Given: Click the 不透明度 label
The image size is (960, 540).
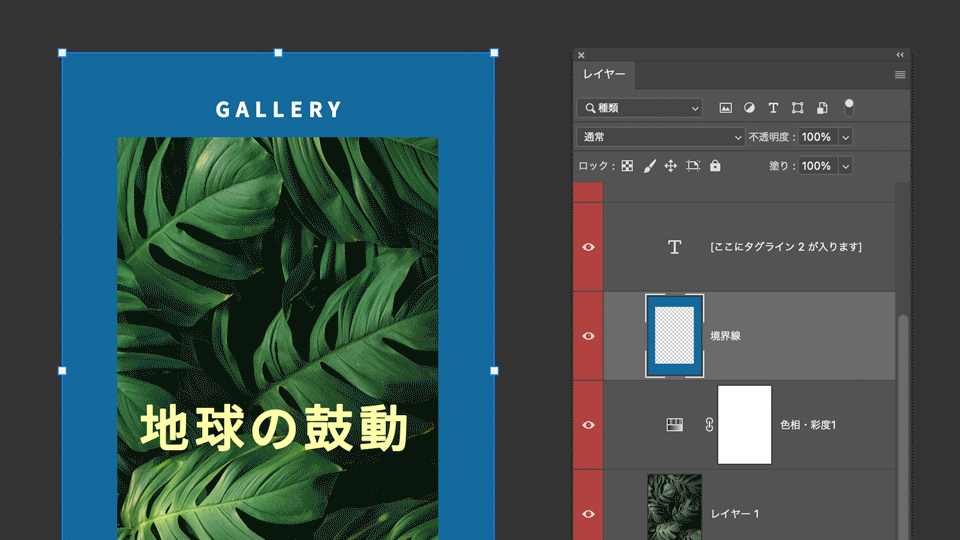Looking at the screenshot, I should pos(771,137).
